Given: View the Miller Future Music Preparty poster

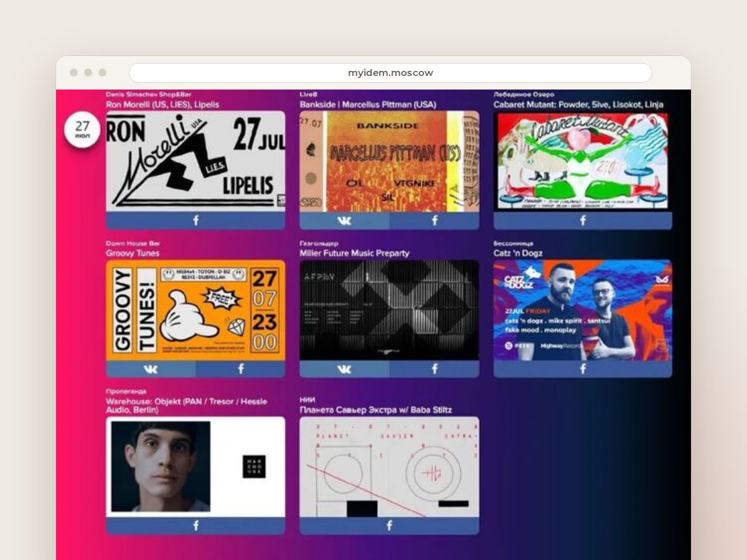Looking at the screenshot, I should coord(389,310).
